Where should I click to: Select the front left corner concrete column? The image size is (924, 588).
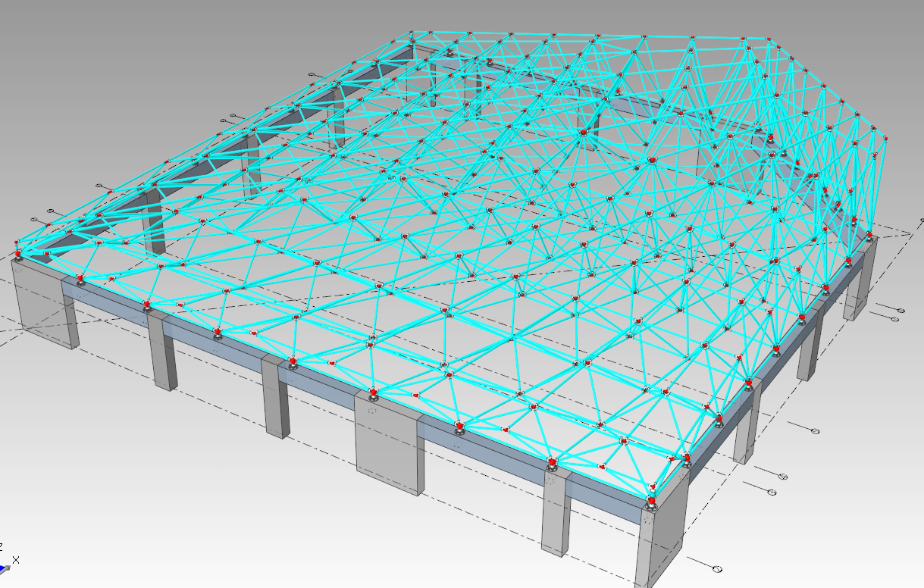point(45,303)
